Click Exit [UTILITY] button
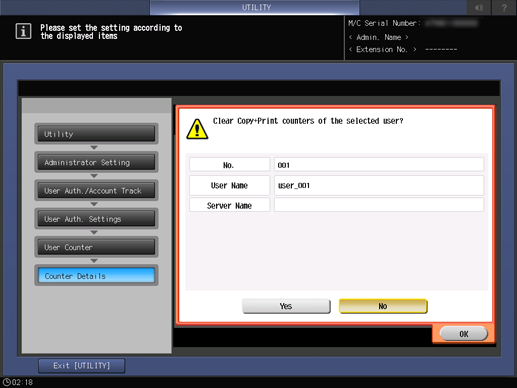517x388 pixels. [x=82, y=366]
